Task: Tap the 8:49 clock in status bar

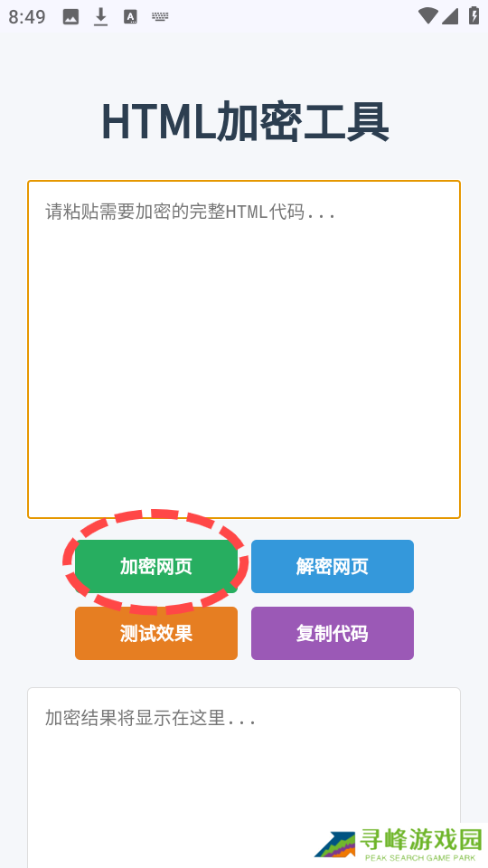Action: click(27, 17)
